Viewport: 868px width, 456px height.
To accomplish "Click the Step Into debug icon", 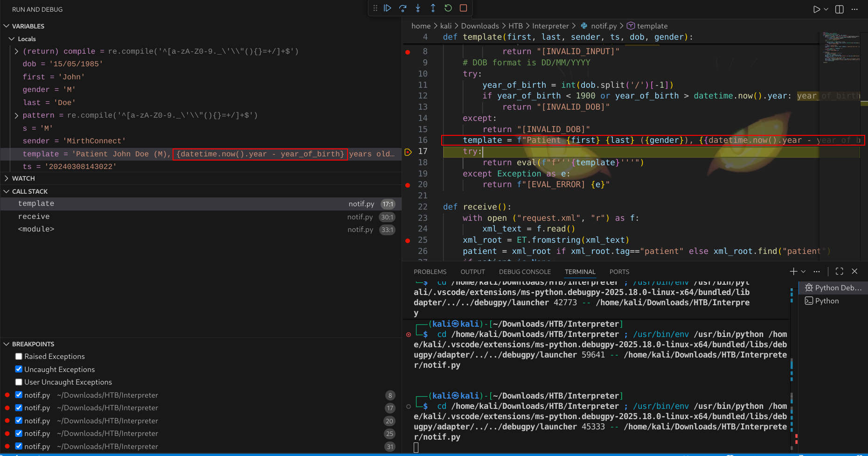I will coord(418,8).
